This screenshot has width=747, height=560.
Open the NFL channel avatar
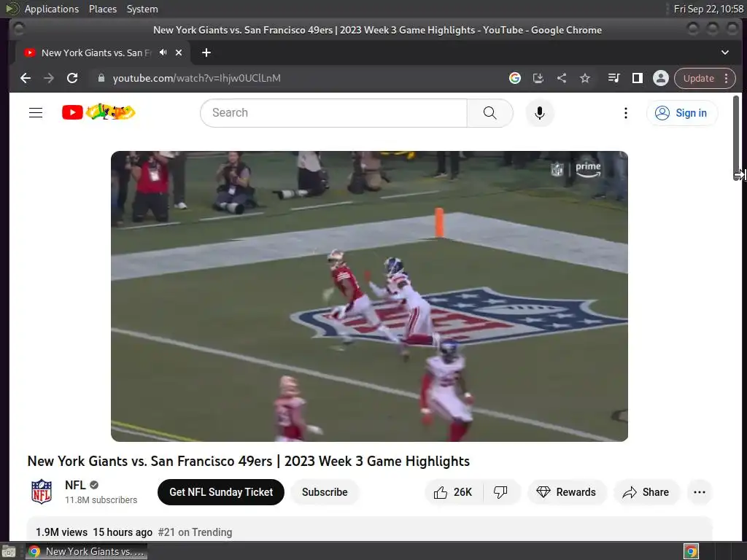[x=42, y=491]
